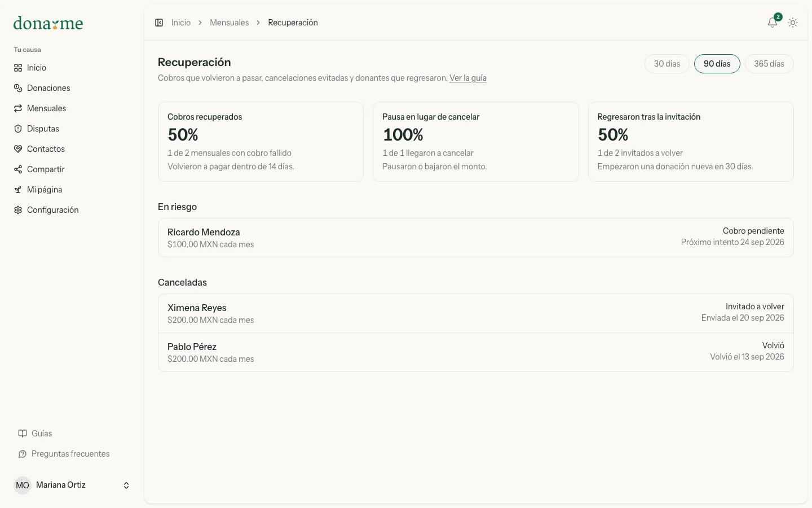Go to Mensuales in breadcrumb
The width and height of the screenshot is (812, 508).
(230, 23)
